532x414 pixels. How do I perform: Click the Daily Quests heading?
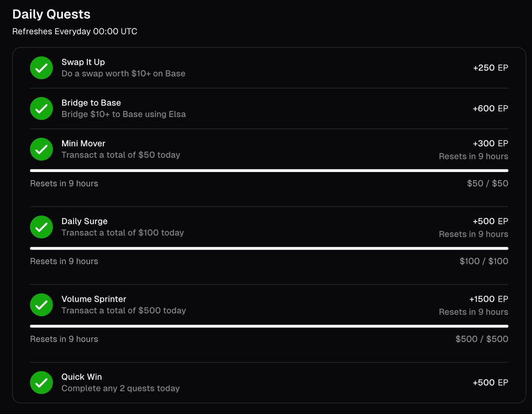point(51,14)
